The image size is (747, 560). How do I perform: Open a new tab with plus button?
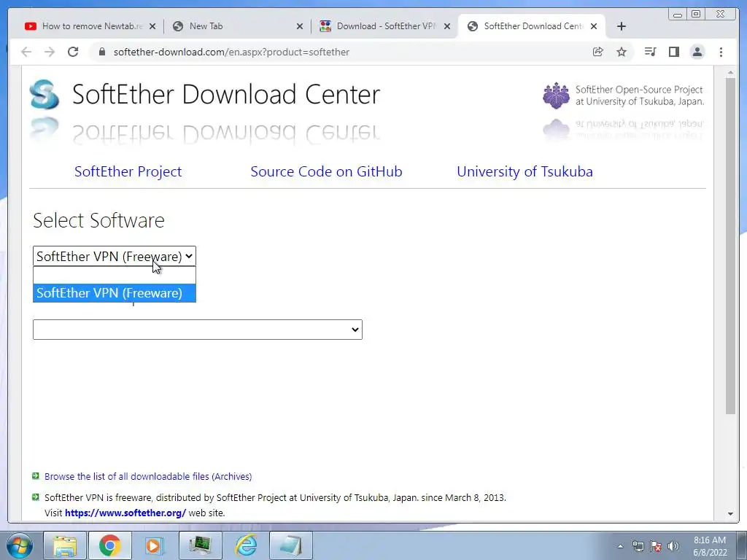(622, 26)
